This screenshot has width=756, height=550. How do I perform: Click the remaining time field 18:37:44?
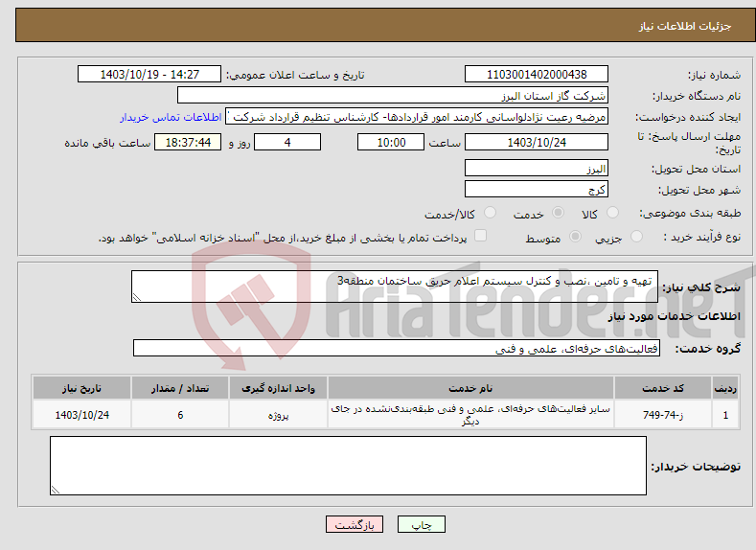tap(188, 142)
